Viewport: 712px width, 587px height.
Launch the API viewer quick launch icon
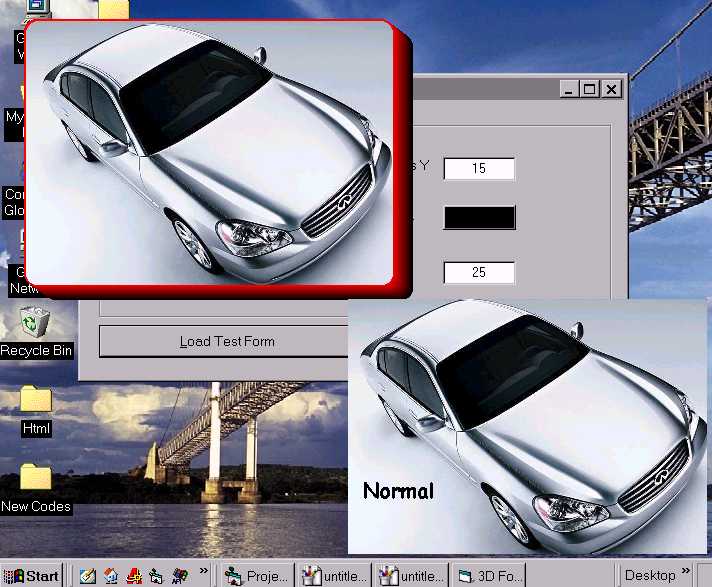point(179,576)
